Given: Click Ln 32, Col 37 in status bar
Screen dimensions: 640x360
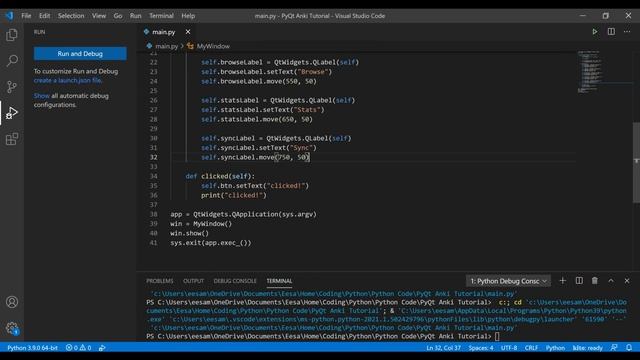Looking at the screenshot, I should (x=443, y=348).
